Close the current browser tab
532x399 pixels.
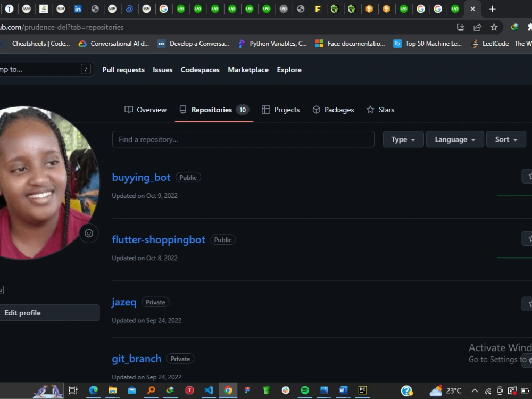472,9
